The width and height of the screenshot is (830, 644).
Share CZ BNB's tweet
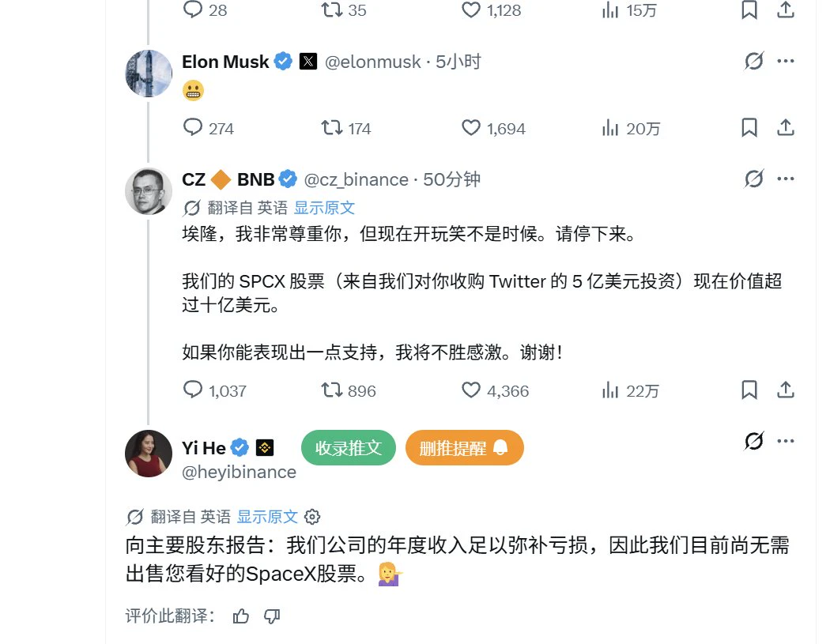786,390
